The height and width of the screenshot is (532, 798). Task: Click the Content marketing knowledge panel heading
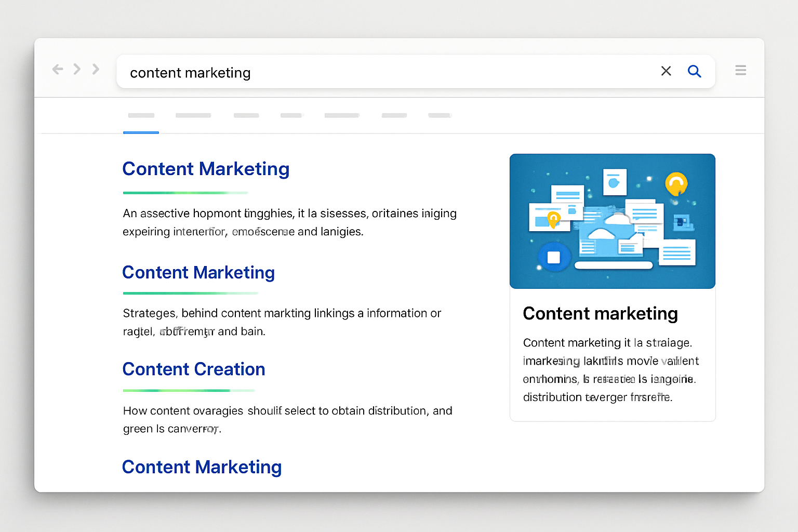point(601,313)
